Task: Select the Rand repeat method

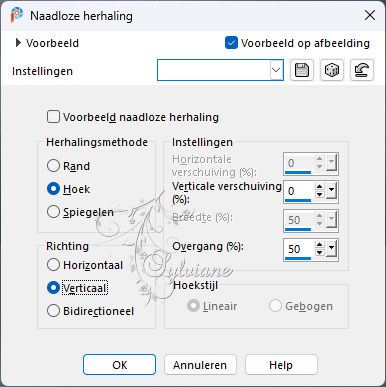Action: click(x=53, y=166)
